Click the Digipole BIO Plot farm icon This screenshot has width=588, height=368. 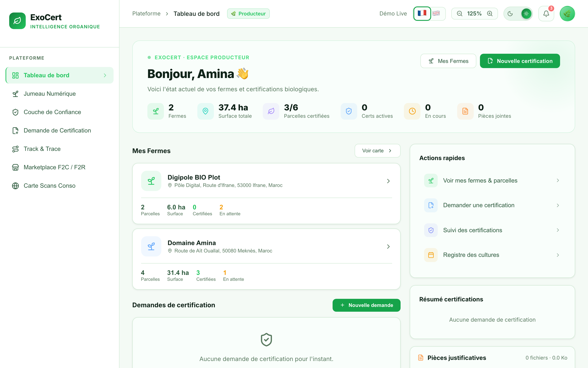pos(151,181)
